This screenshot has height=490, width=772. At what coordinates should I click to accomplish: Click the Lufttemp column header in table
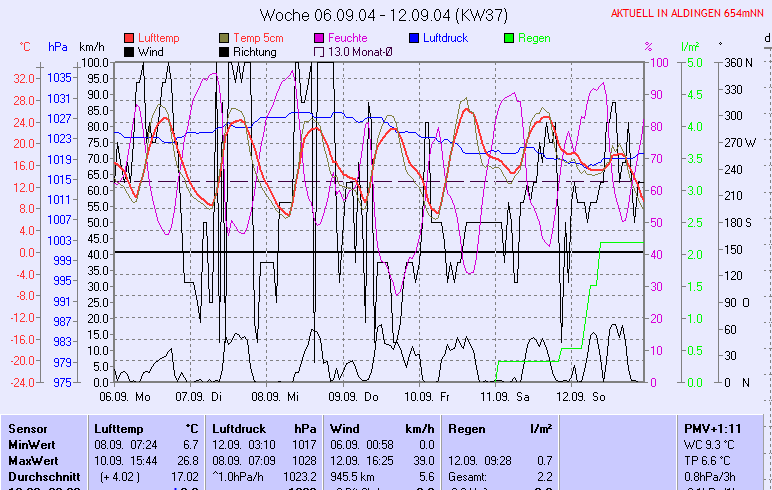coord(119,428)
